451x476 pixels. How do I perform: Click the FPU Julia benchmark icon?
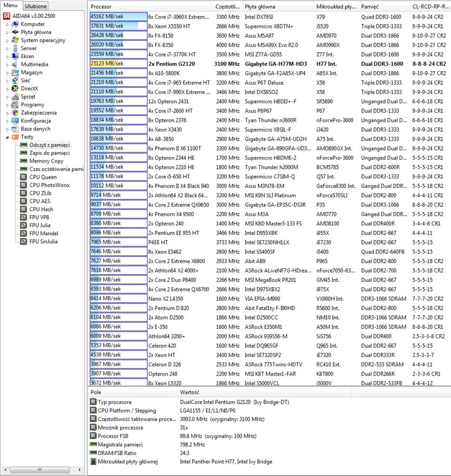point(24,225)
